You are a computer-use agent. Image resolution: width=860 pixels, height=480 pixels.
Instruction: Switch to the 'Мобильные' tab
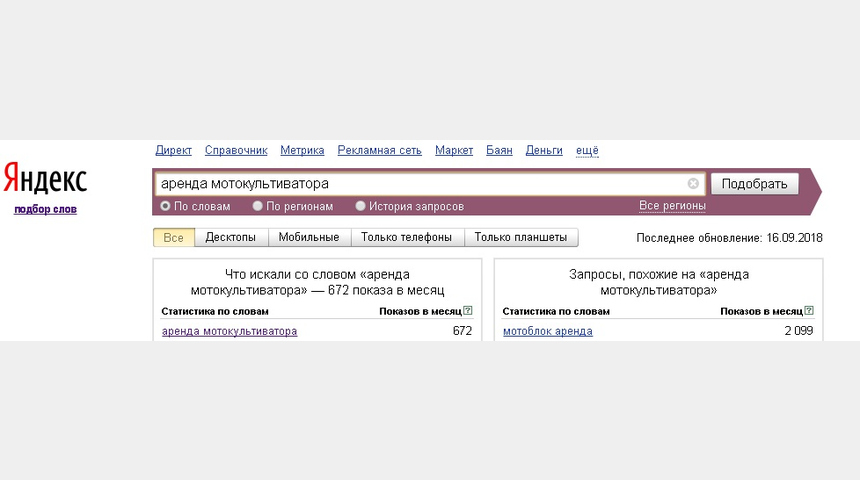[x=309, y=238]
